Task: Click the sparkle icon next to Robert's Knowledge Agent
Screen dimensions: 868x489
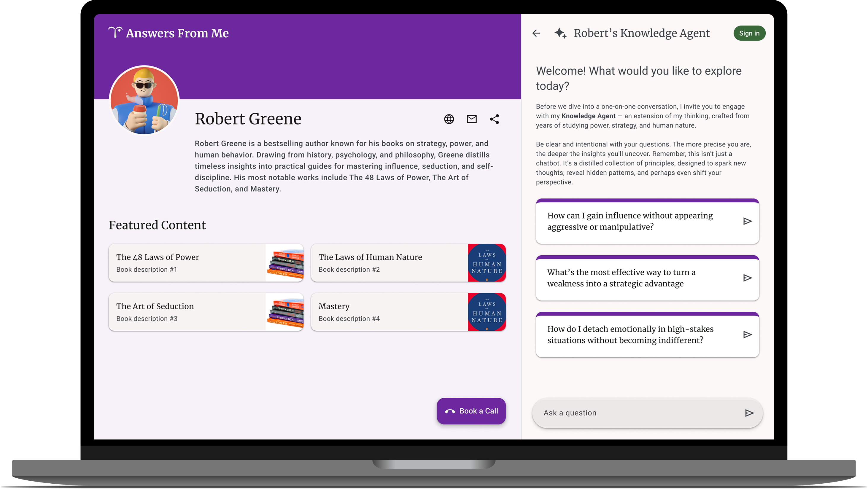Action: [561, 33]
